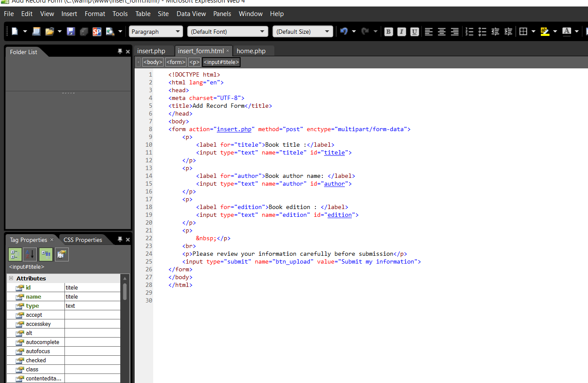This screenshot has width=588, height=383.
Task: Open the Data View menu
Action: 191,14
